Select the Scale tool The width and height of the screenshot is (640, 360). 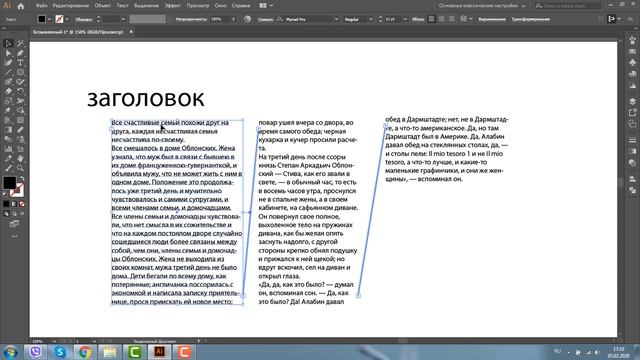click(x=9, y=101)
